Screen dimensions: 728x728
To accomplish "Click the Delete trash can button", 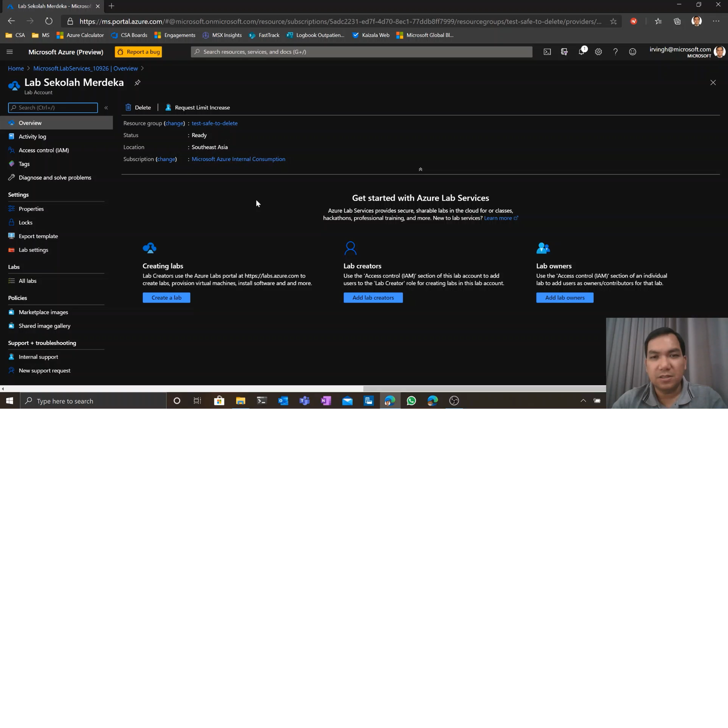I will pyautogui.click(x=138, y=107).
